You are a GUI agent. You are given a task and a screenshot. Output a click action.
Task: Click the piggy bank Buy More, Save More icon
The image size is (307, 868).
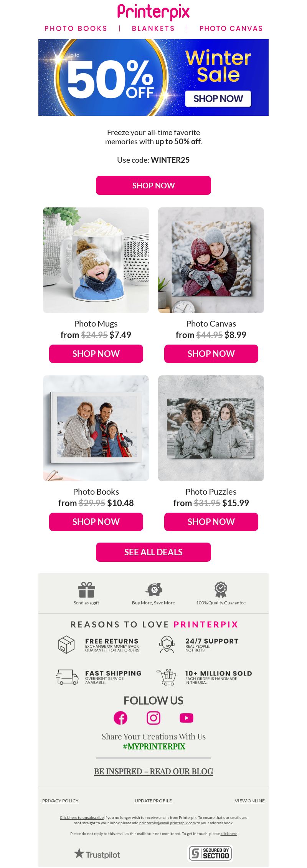pos(154,589)
